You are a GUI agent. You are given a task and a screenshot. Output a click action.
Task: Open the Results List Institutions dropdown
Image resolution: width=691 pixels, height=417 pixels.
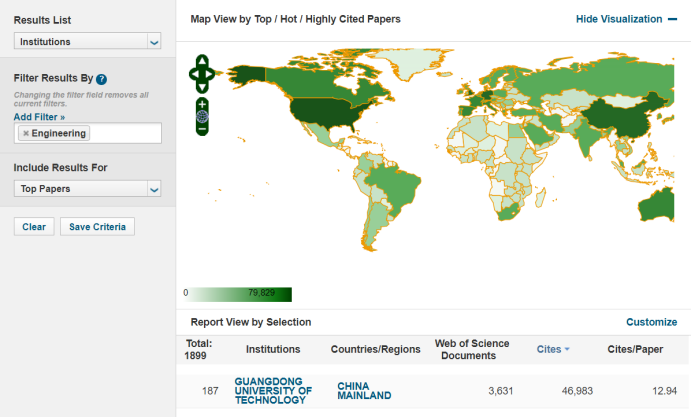click(x=87, y=41)
